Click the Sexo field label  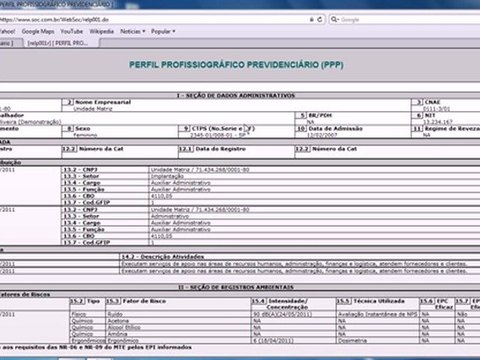[82, 129]
